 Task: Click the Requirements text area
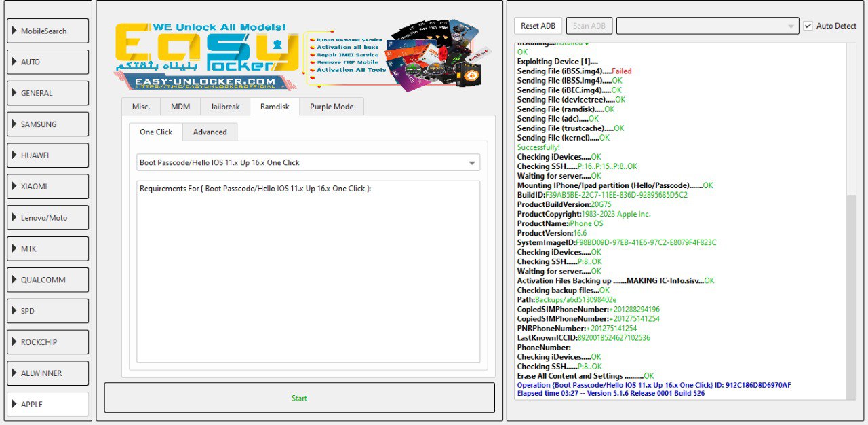click(308, 272)
